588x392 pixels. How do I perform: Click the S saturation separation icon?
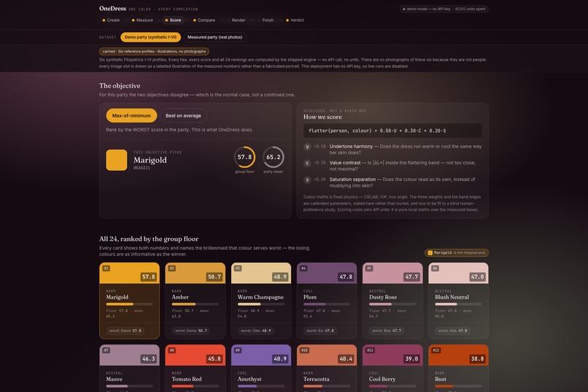tap(307, 180)
